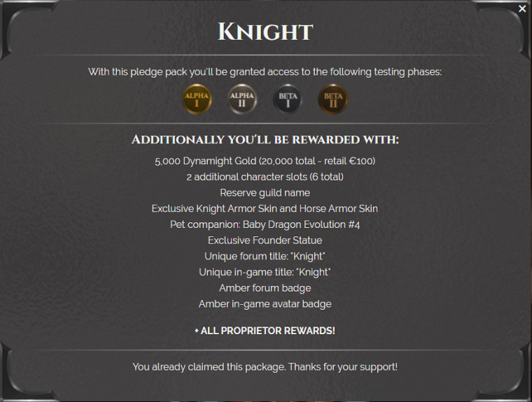Click the Alpha II testing phase badge
This screenshot has width=532, height=402.
pos(242,99)
